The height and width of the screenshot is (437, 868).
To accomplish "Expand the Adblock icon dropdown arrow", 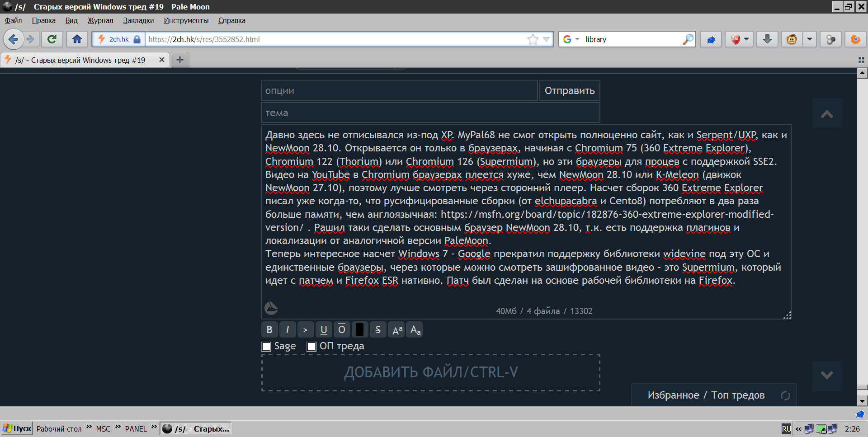I will click(x=746, y=39).
